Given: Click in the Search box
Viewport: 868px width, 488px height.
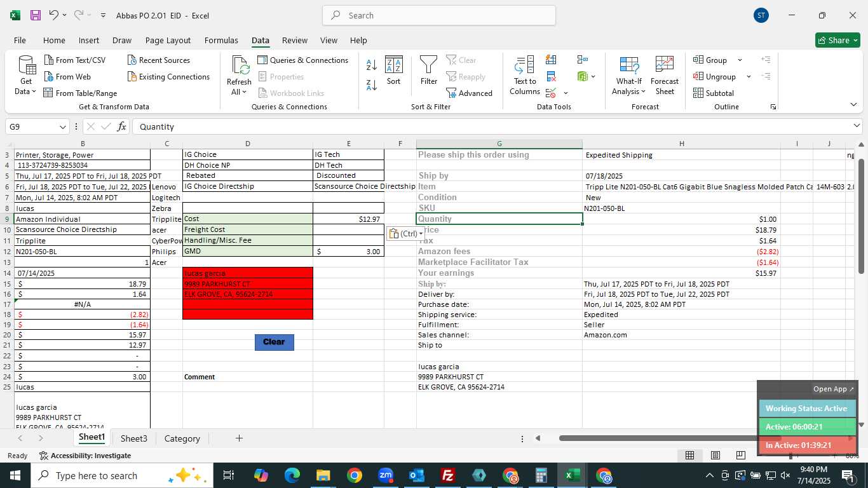Looking at the screenshot, I should (x=439, y=15).
